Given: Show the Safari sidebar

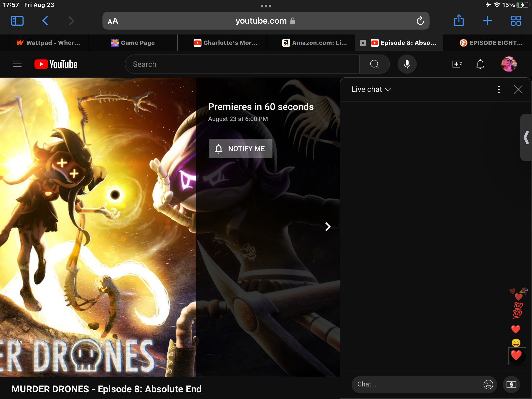Looking at the screenshot, I should point(17,21).
